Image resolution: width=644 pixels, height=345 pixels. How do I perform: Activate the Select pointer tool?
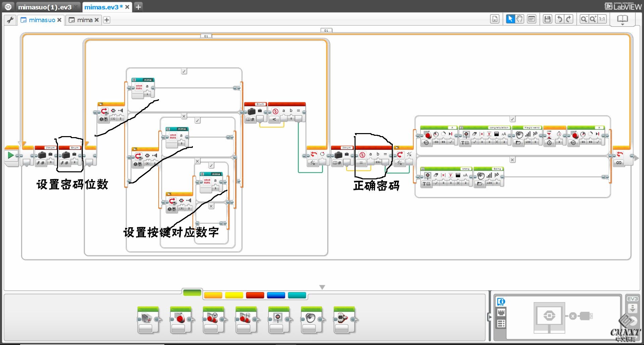click(510, 19)
